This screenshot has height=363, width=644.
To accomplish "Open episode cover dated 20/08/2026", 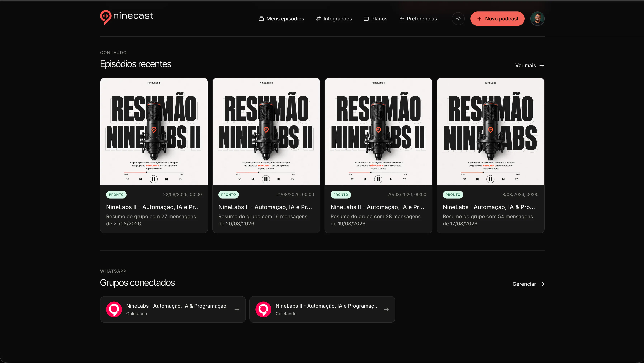I will click(x=378, y=131).
